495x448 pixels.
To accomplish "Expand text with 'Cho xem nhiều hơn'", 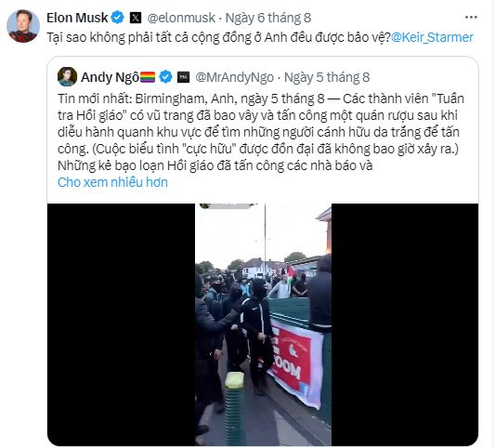I will [112, 182].
